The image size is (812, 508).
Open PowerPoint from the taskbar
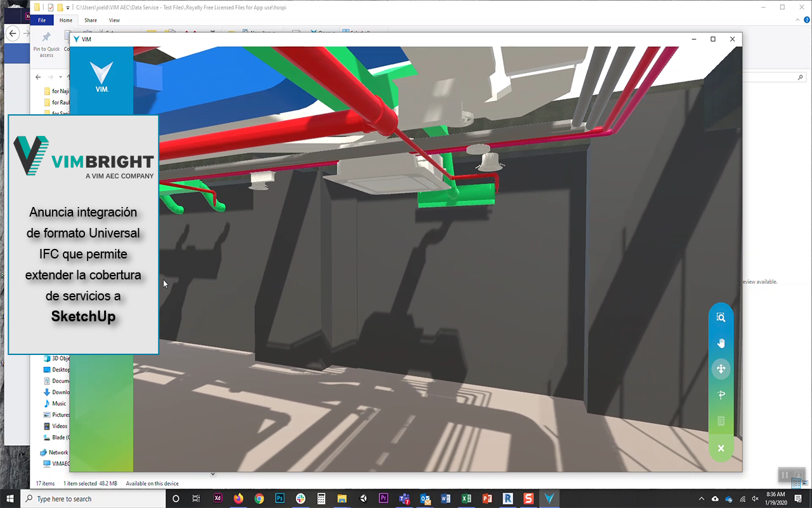pos(487,498)
